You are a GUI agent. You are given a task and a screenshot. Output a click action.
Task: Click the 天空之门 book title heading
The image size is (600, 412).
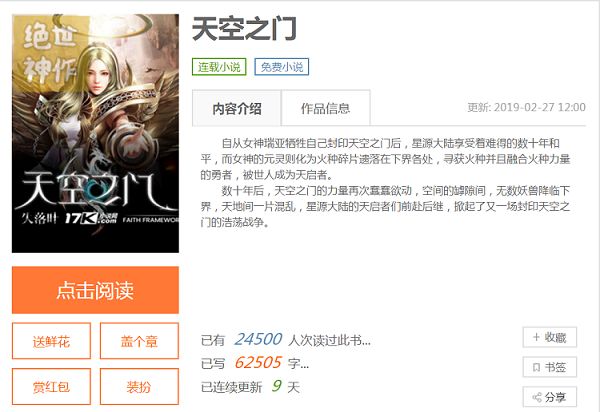coord(244,29)
